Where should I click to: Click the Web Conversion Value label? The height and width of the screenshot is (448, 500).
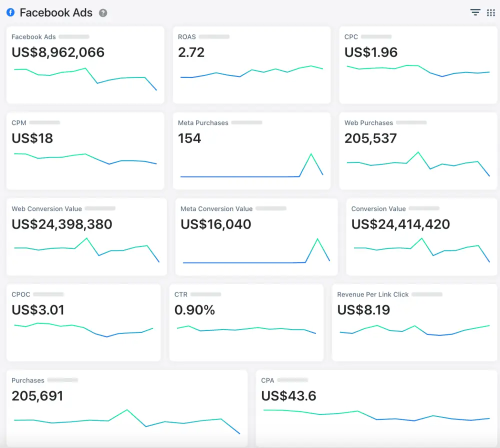point(46,209)
